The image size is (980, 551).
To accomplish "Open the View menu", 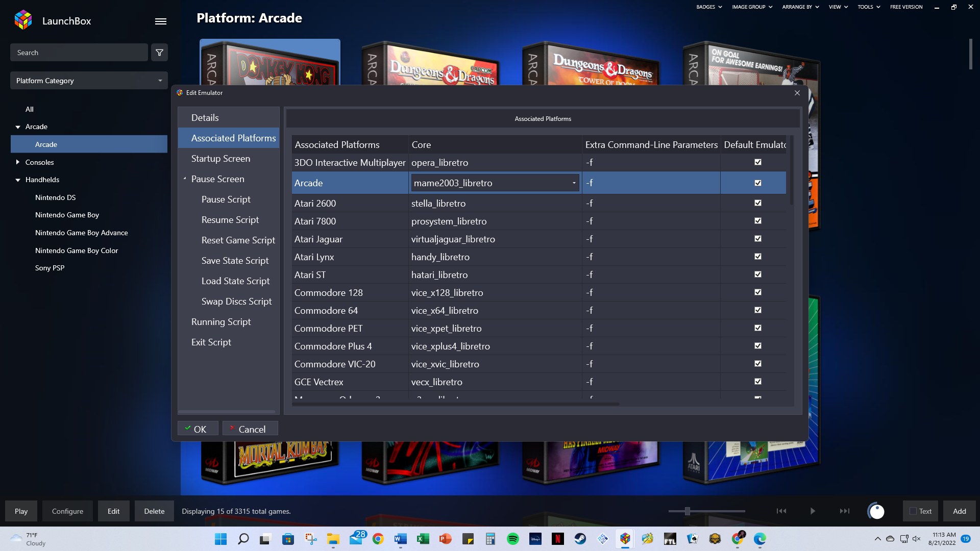I will coord(838,7).
